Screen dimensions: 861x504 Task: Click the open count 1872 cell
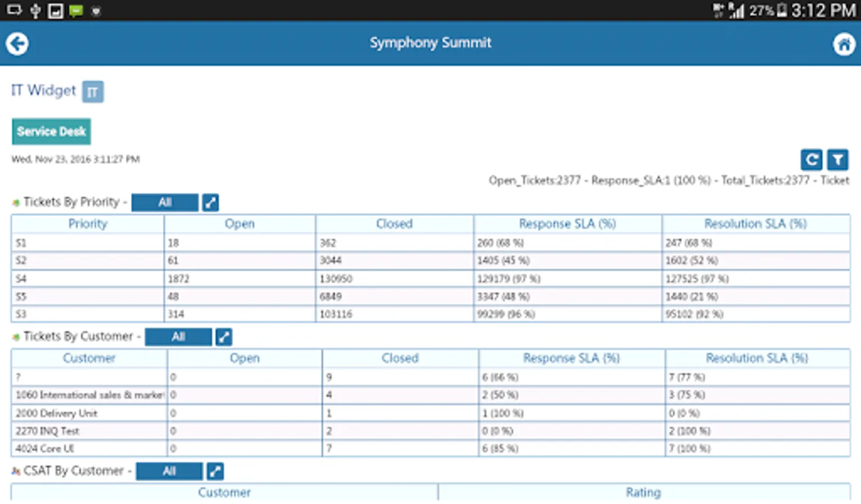pos(240,278)
